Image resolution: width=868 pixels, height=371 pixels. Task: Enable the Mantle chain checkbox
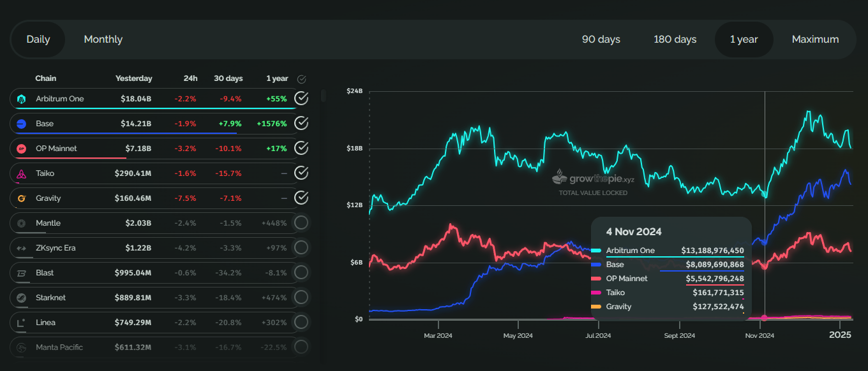click(301, 222)
